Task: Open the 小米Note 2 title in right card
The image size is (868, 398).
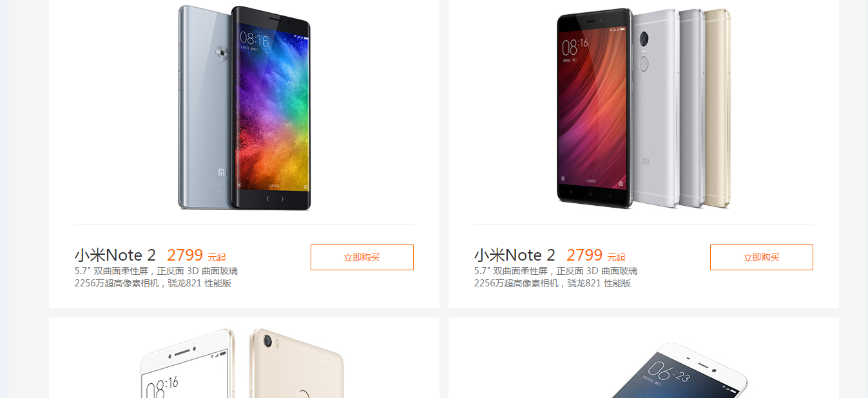Action: coord(515,255)
